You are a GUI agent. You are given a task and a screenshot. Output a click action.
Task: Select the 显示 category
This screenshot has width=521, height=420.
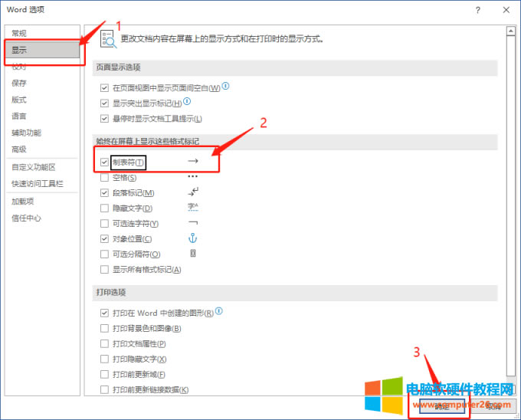coord(42,50)
